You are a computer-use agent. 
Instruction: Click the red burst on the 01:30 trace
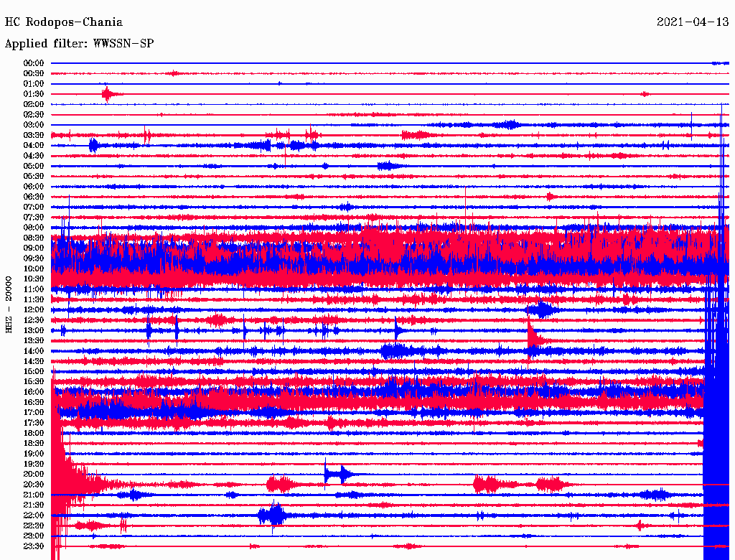pyautogui.click(x=108, y=94)
